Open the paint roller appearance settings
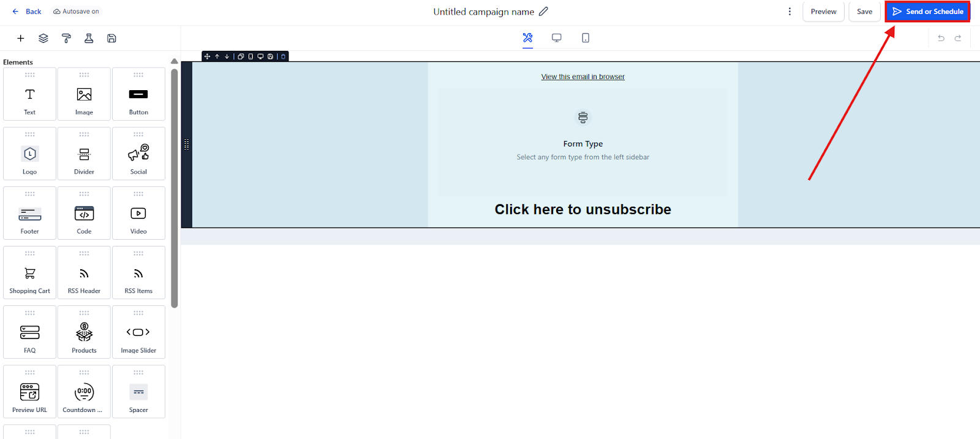 pos(66,38)
